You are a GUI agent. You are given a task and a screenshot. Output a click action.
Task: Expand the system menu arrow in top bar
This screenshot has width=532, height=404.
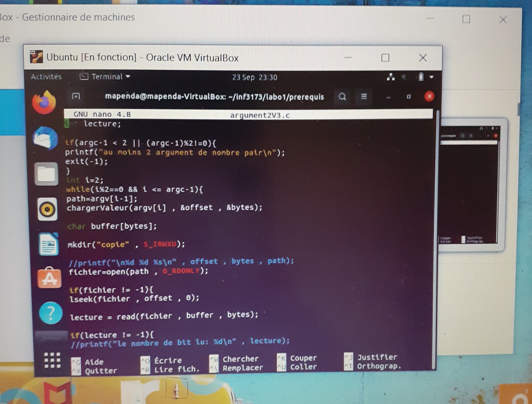click(x=432, y=77)
